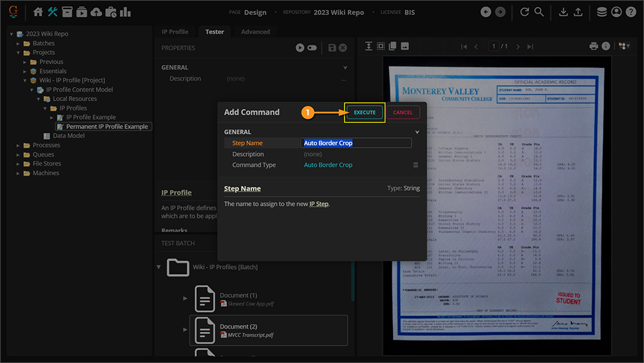The width and height of the screenshot is (644, 363).
Task: Collapse the Projects tree node
Action: tap(18, 53)
